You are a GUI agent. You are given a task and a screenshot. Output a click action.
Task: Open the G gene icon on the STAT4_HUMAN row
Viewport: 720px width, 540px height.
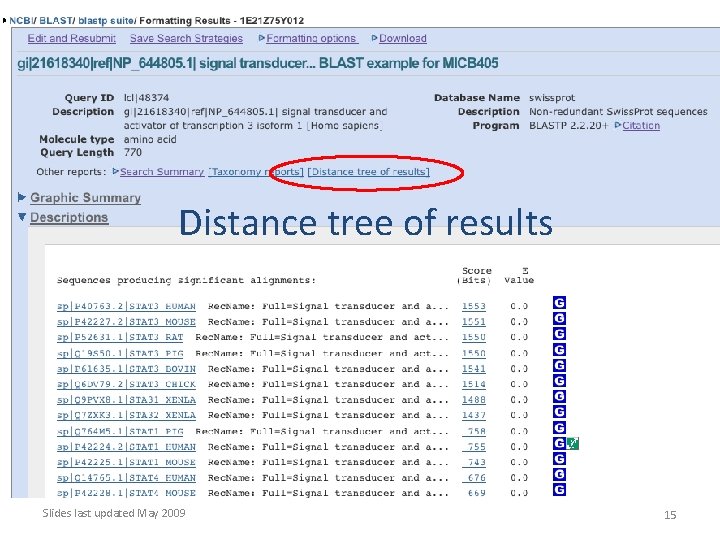coord(559,474)
